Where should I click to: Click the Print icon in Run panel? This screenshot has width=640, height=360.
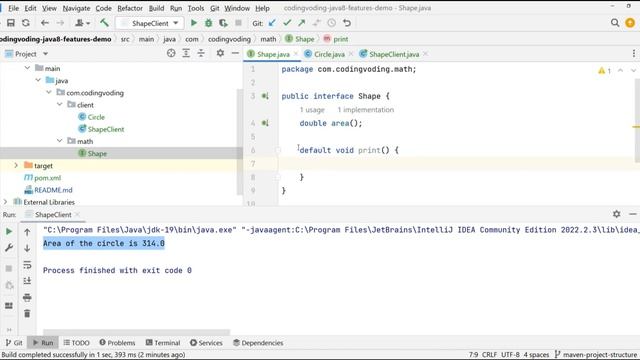(x=27, y=298)
